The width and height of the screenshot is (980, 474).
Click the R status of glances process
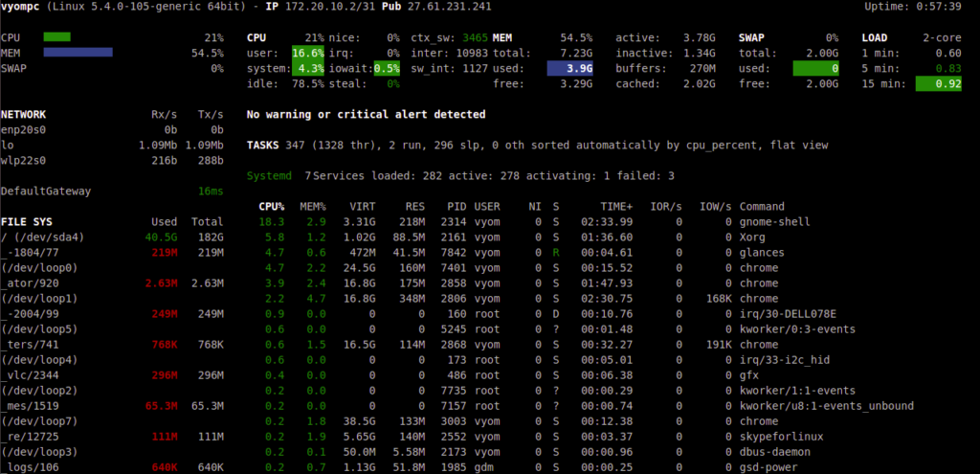[x=555, y=253]
